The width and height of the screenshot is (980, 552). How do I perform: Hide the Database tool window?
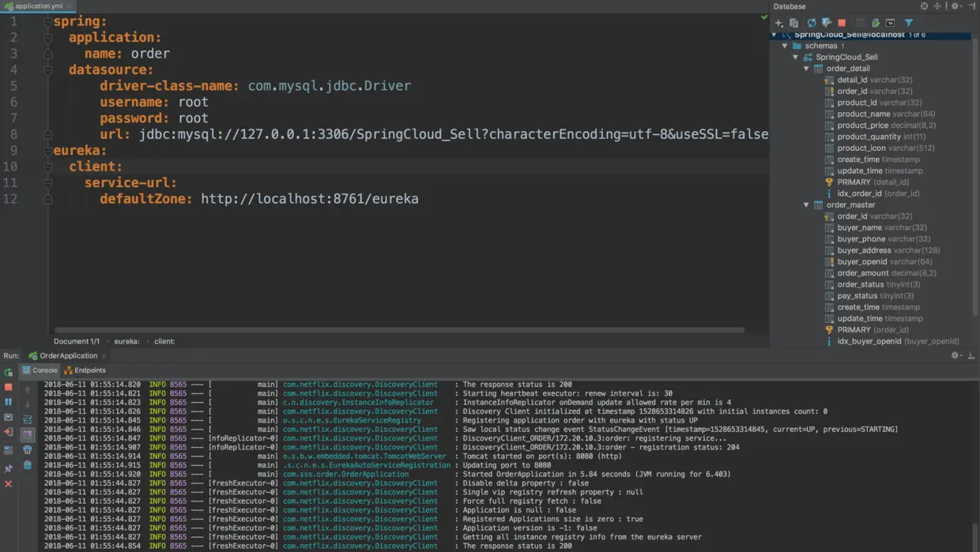[972, 6]
